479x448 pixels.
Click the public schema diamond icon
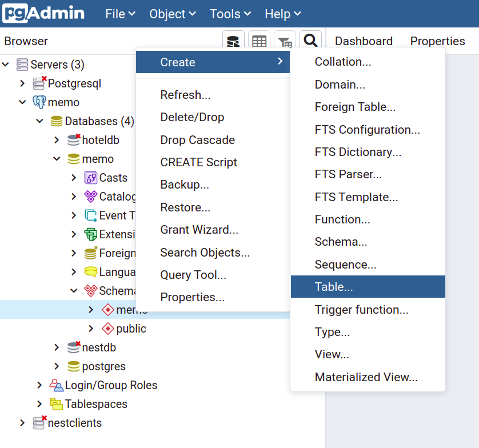108,329
